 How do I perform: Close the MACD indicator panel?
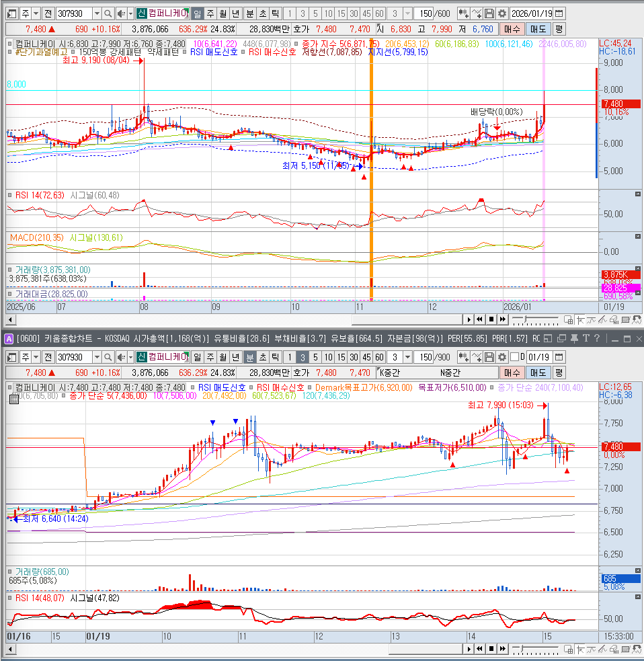coord(638,237)
